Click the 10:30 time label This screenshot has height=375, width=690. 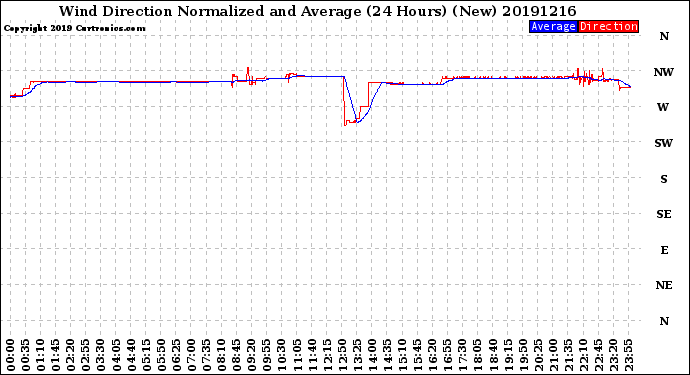coord(282,355)
